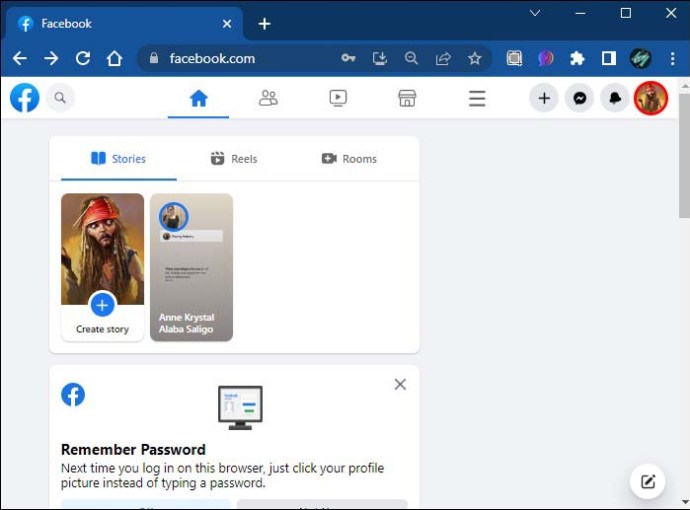The image size is (690, 510).
Task: Open a new browser tab
Action: click(264, 23)
